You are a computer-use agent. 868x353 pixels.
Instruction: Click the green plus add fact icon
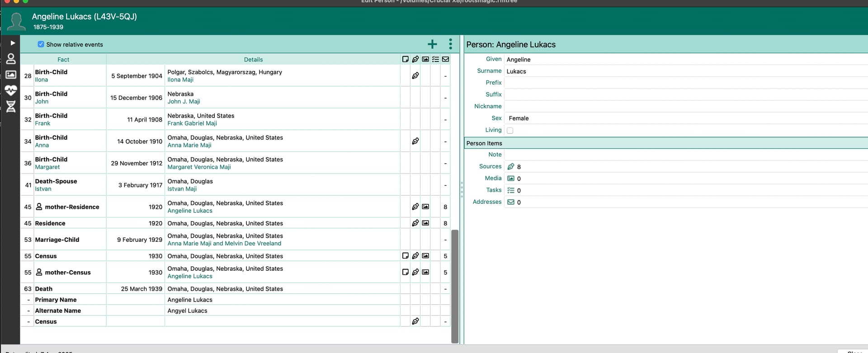(432, 44)
